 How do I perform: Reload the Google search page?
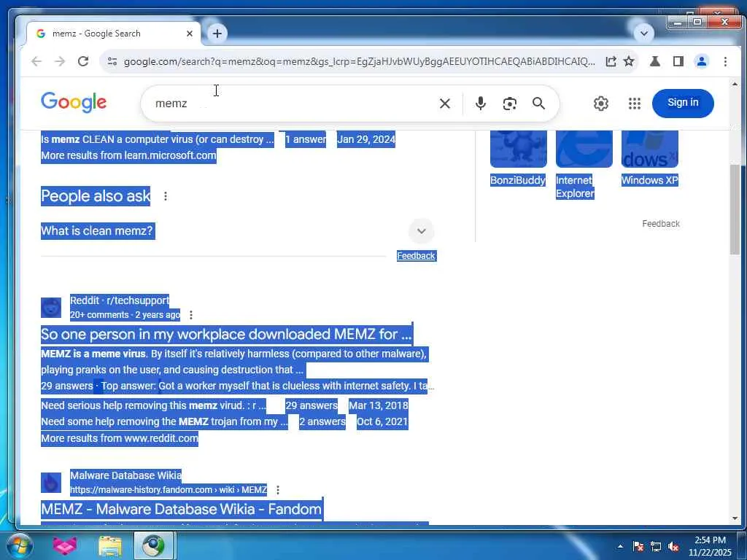coord(83,61)
